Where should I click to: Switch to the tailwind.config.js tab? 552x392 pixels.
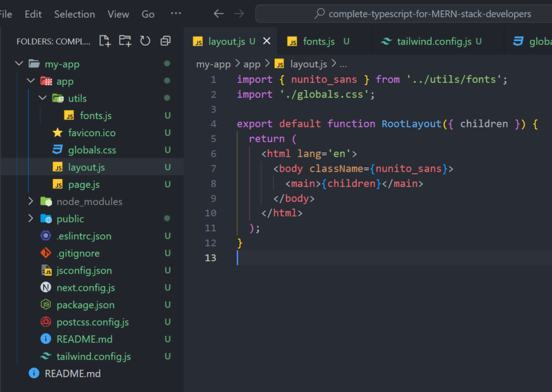(434, 41)
